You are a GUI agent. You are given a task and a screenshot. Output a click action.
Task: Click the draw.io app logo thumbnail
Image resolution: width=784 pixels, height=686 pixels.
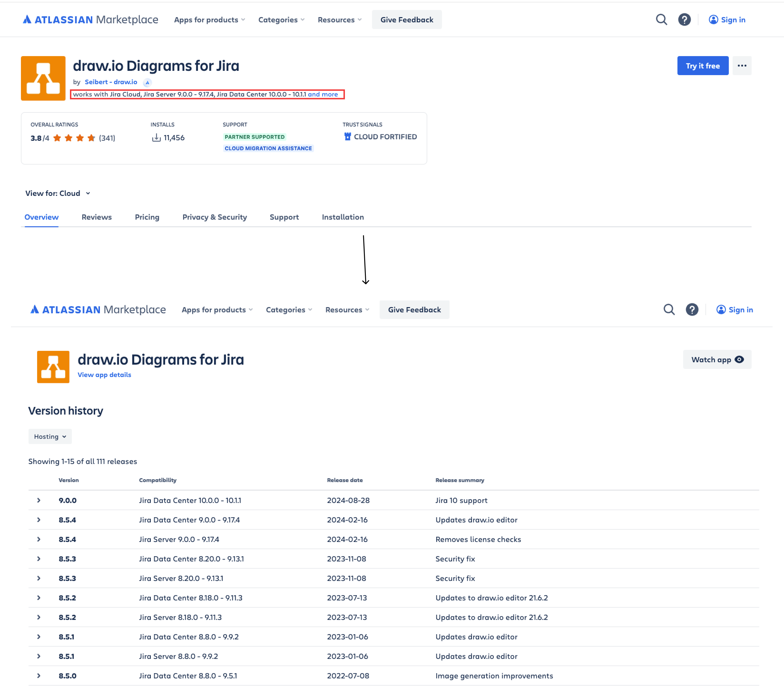pos(43,78)
